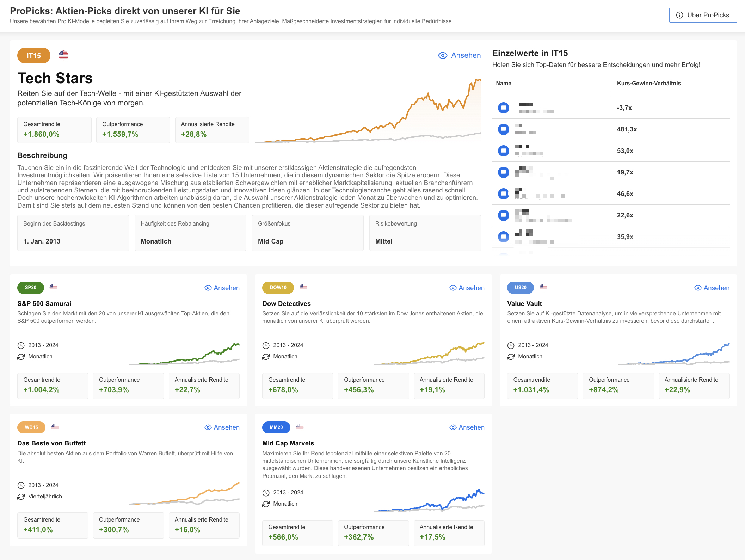The width and height of the screenshot is (745, 560).
Task: Click the +678,0% Gesamtrendite value
Action: point(283,390)
